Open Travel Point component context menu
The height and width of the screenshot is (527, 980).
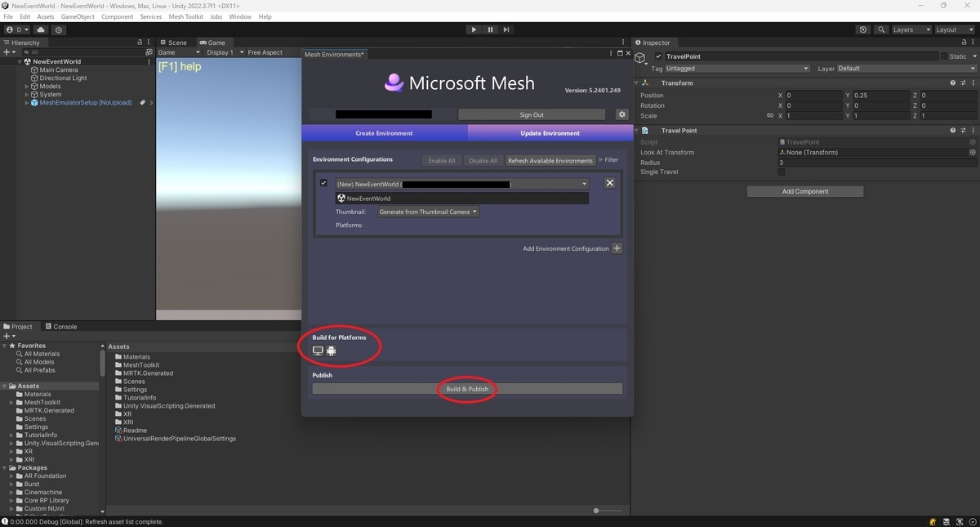(972, 130)
